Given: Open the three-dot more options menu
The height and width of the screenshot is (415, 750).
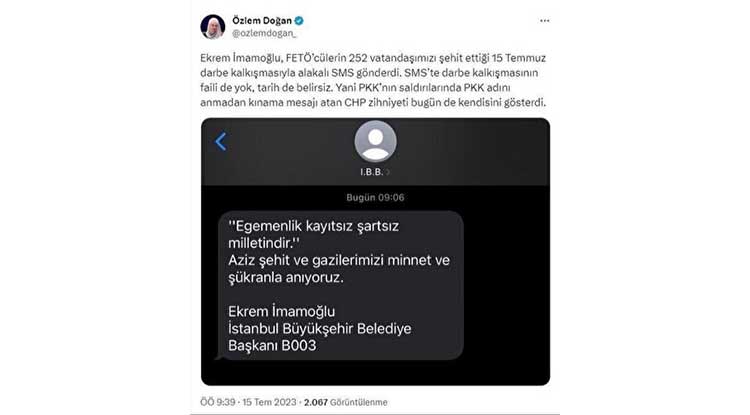Looking at the screenshot, I should [544, 21].
